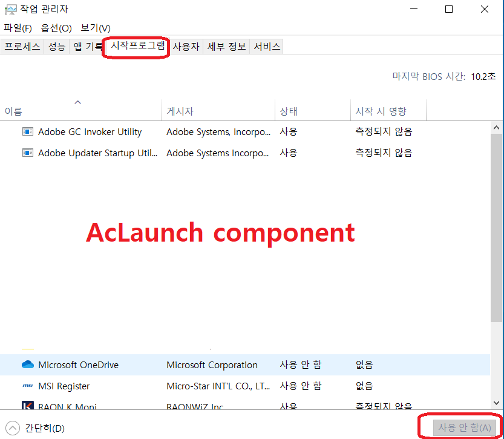Click the 간단히(D) label
This screenshot has height=439, width=504.
pos(45,428)
